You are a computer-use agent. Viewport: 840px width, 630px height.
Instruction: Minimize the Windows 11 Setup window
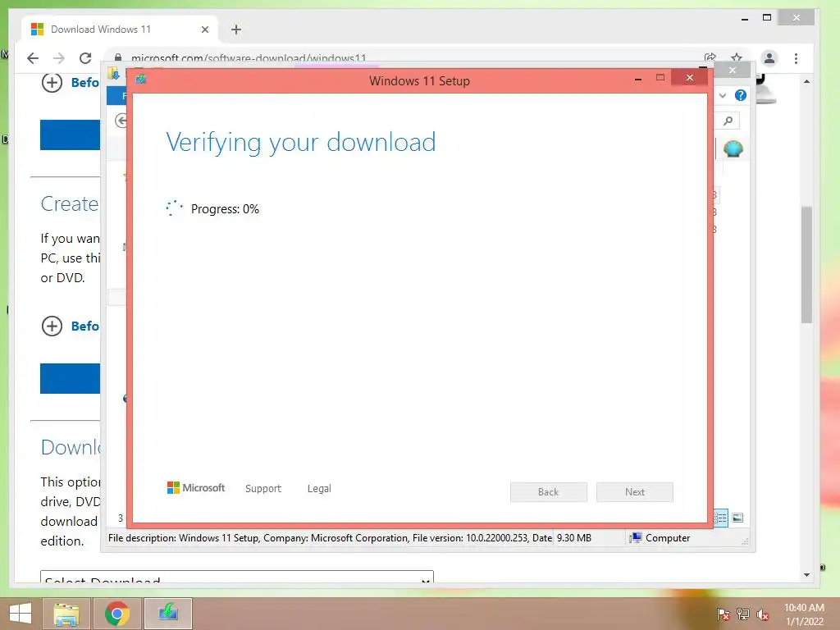638,79
